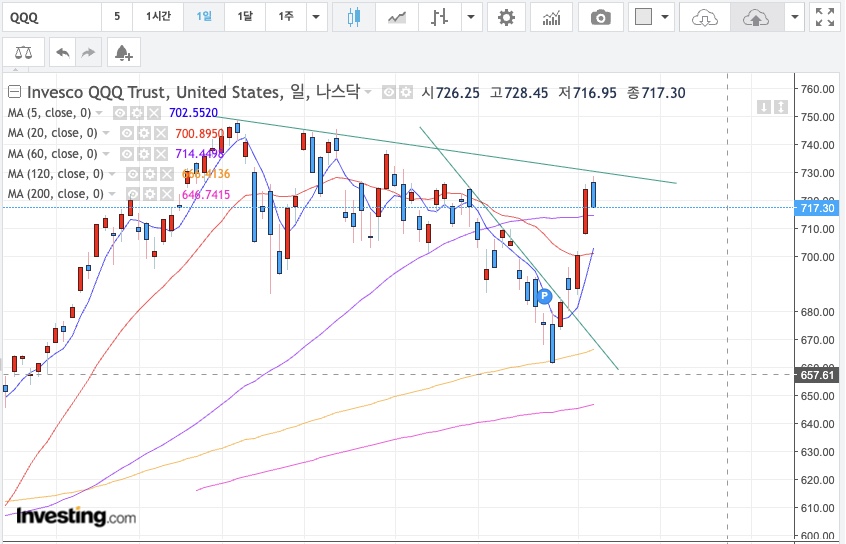Edit the QQQ symbol search field
846x544 pixels.
pos(52,17)
